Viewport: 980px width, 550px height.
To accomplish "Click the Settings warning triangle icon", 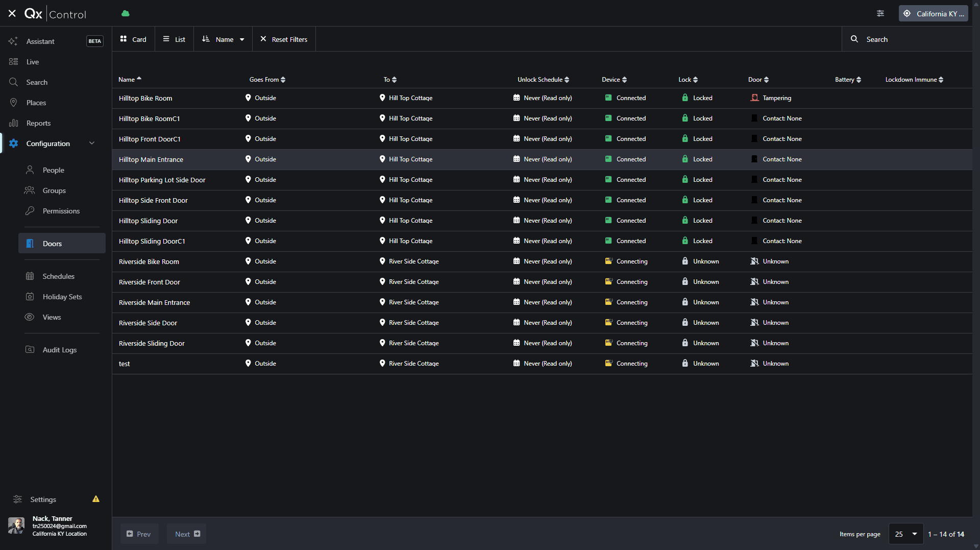I will pyautogui.click(x=96, y=499).
